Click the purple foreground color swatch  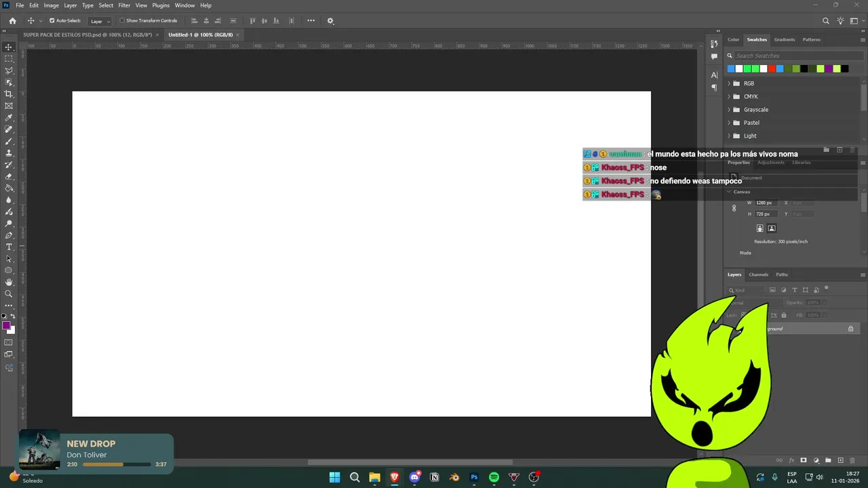[x=6, y=326]
